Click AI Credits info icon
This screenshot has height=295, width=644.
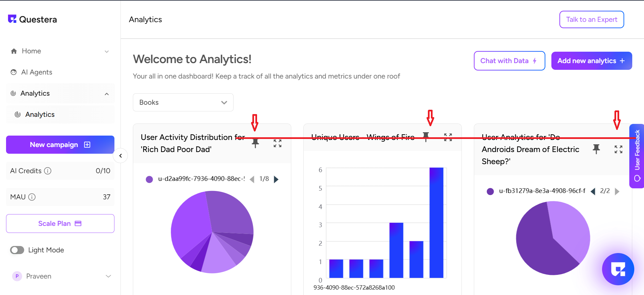[x=48, y=171]
